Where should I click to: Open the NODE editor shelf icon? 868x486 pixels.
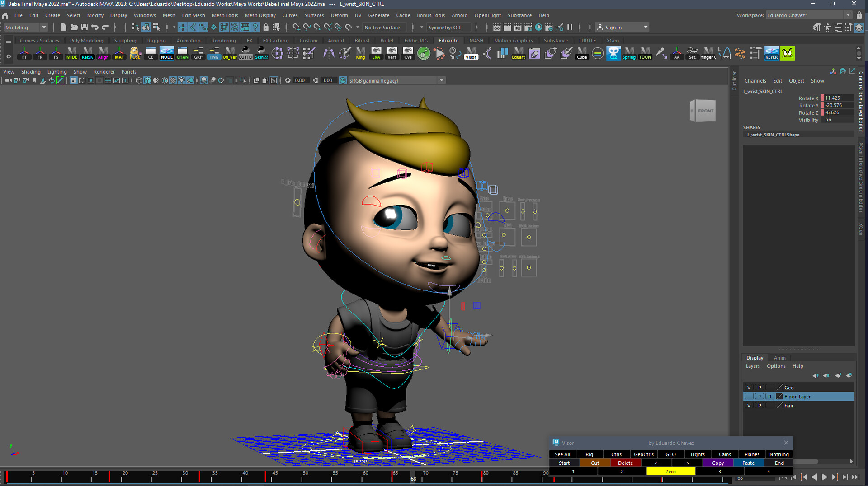point(166,53)
